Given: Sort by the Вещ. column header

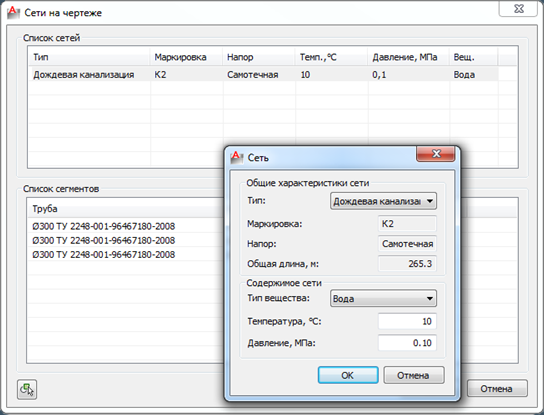Looking at the screenshot, I should [474, 57].
